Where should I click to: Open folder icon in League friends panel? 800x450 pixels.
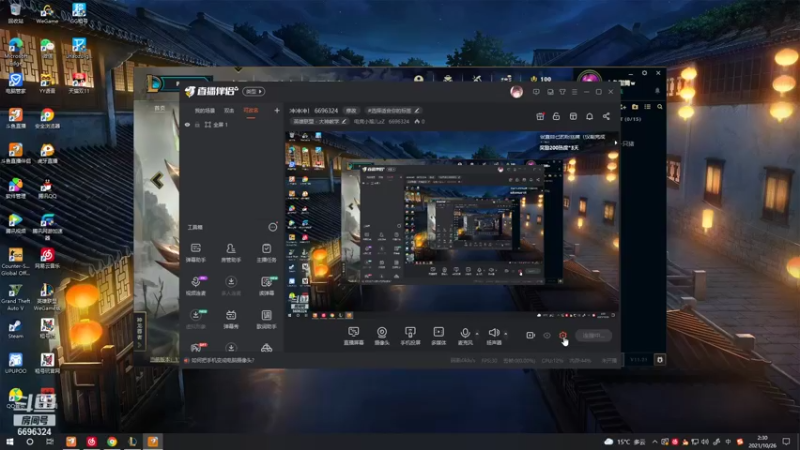(x=635, y=107)
